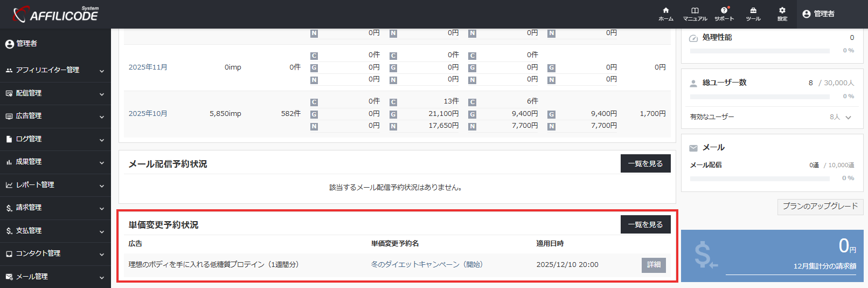Click the ログ管理 file icon
This screenshot has height=288, width=868.
[9, 139]
